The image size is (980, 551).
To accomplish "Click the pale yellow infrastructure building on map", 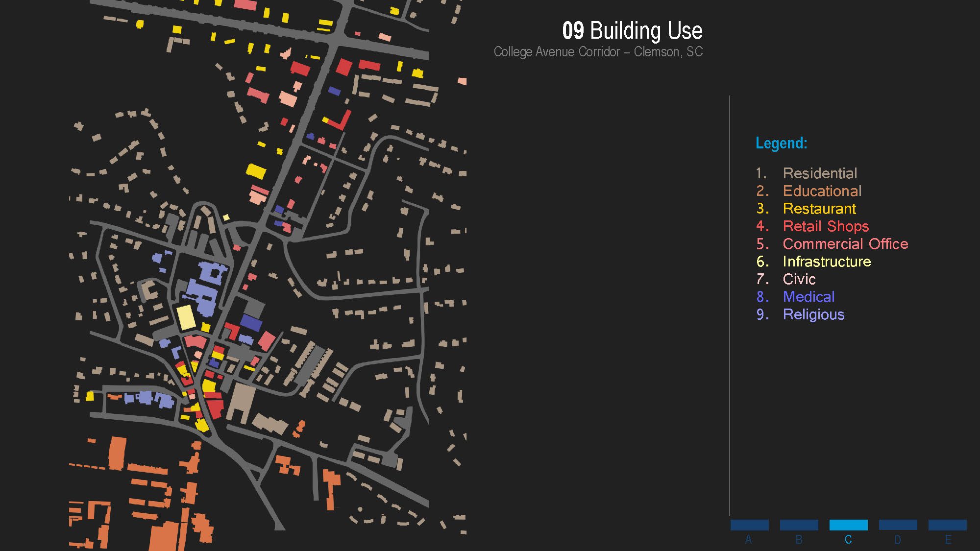I will point(186,317).
